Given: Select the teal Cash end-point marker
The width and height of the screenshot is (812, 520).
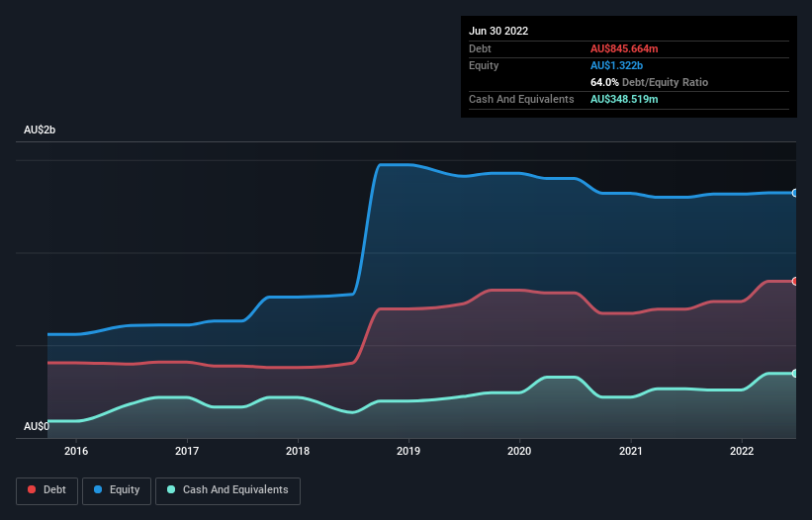Looking at the screenshot, I should 795,373.
